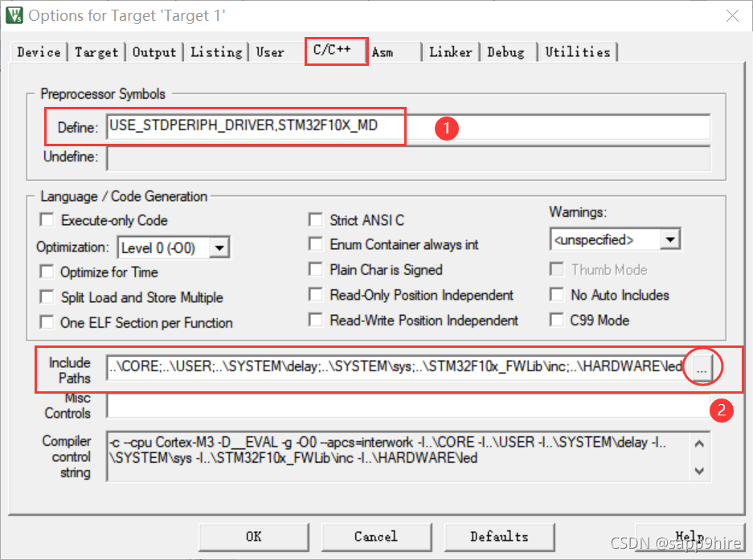Check One ELF Section per Function
The image size is (753, 560).
[47, 322]
